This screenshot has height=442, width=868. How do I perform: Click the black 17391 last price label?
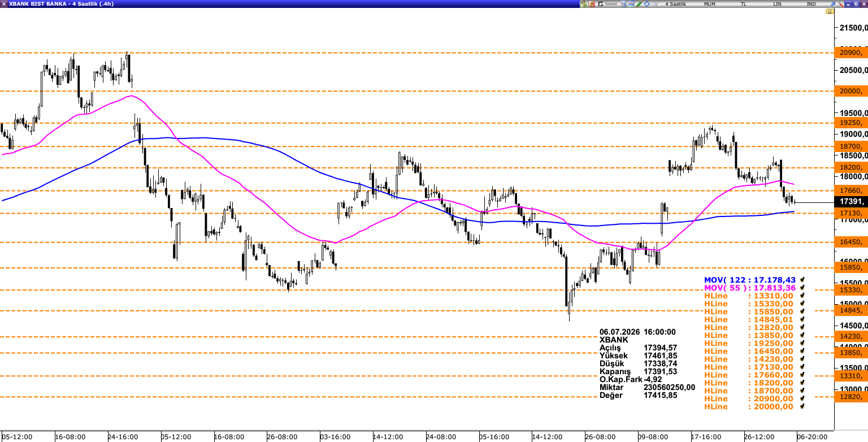click(851, 201)
